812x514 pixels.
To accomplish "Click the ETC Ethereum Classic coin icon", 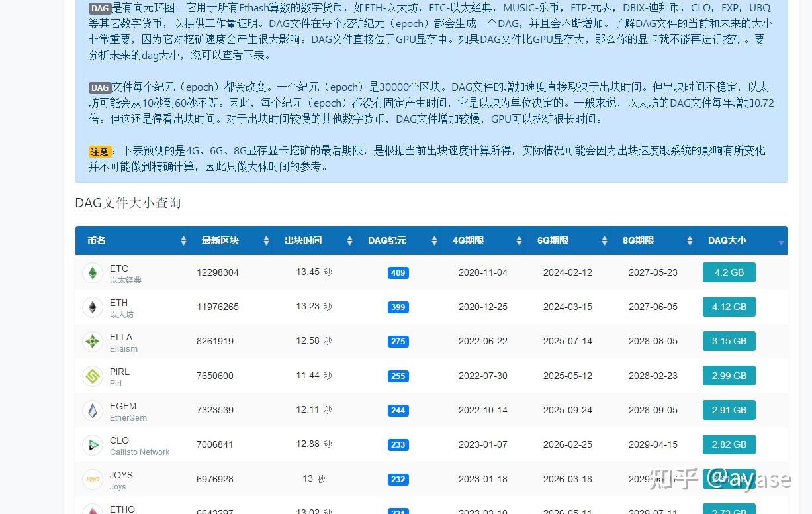I will (93, 273).
